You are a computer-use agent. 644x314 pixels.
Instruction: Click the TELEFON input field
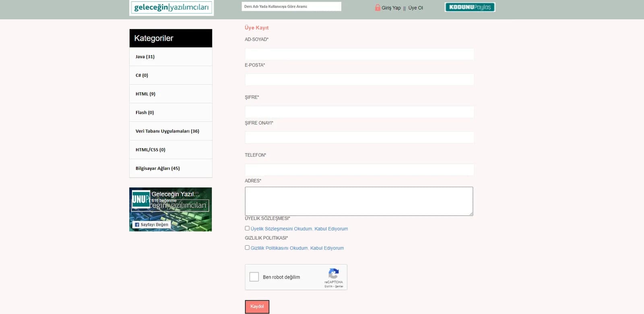point(359,170)
